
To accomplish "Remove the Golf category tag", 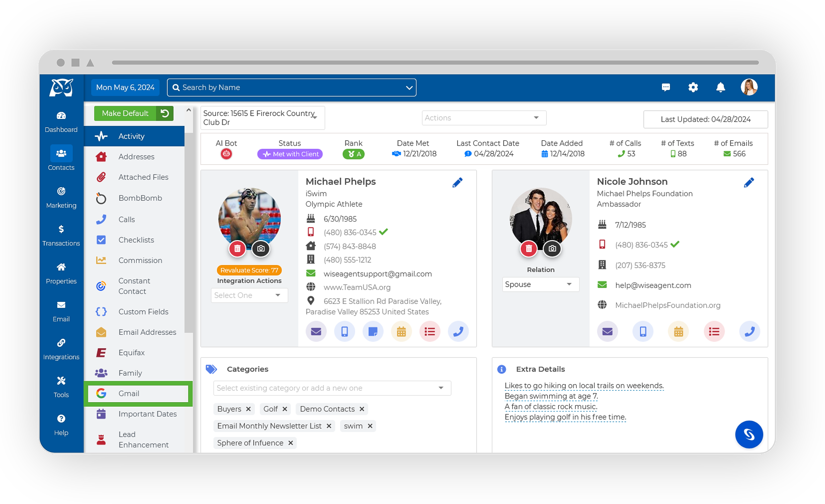I will pyautogui.click(x=285, y=409).
